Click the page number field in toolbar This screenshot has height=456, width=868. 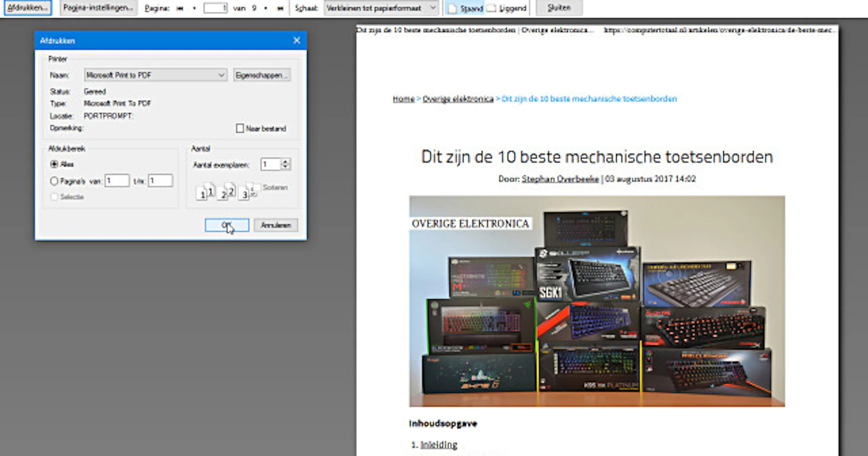(215, 8)
